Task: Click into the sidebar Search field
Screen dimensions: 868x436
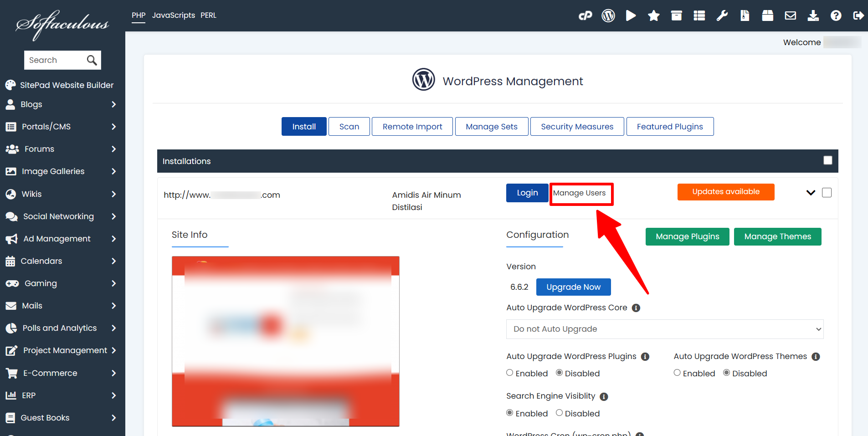Action: pos(55,60)
